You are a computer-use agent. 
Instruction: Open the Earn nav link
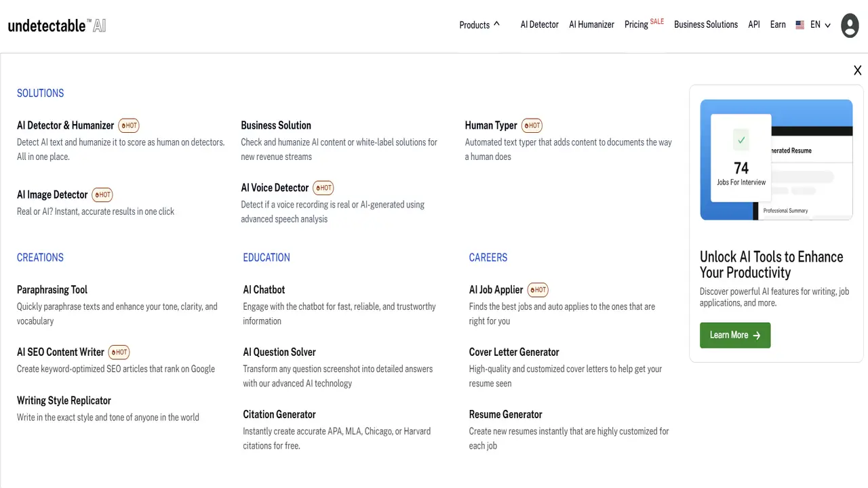click(x=778, y=24)
